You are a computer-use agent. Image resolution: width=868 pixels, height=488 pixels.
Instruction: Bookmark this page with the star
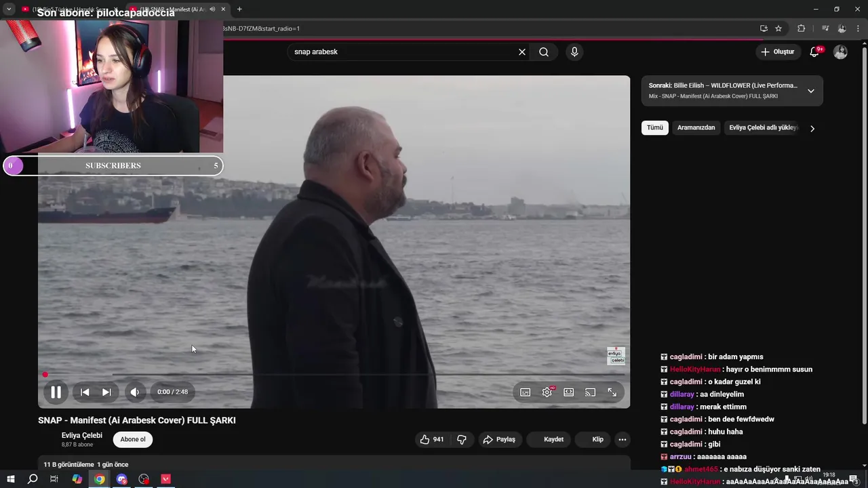tap(778, 28)
